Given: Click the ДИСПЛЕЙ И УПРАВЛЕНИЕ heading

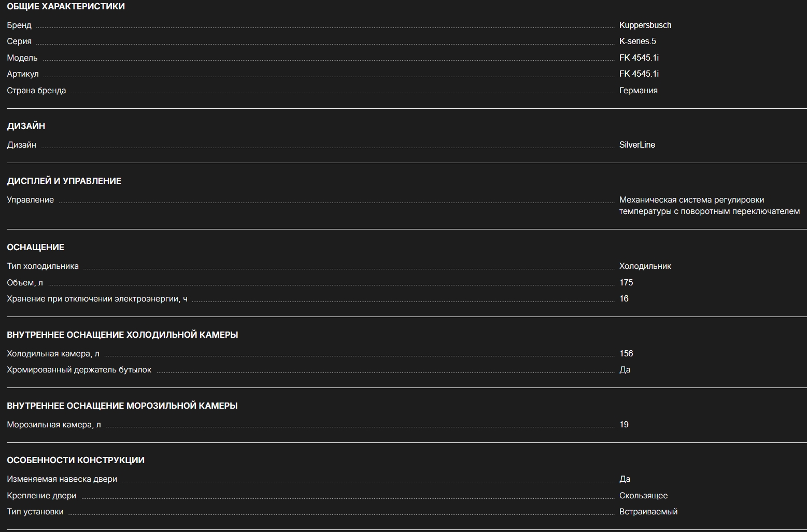Looking at the screenshot, I should pos(64,181).
